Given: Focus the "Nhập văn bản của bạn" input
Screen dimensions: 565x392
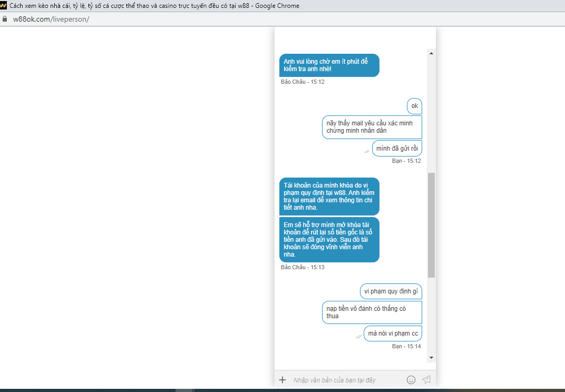Looking at the screenshot, I should (345, 380).
